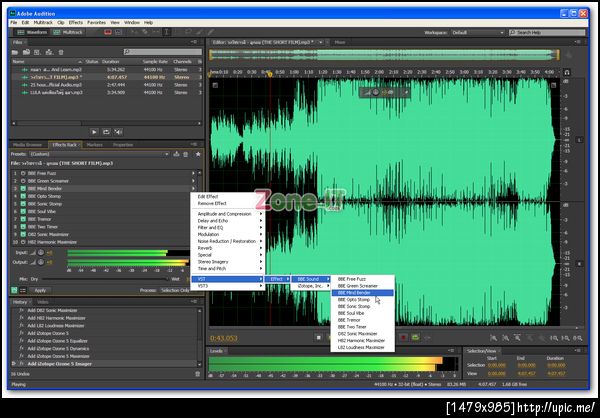Save the effects rack preset icon
Screen dimensions: 600x418
tap(176, 154)
